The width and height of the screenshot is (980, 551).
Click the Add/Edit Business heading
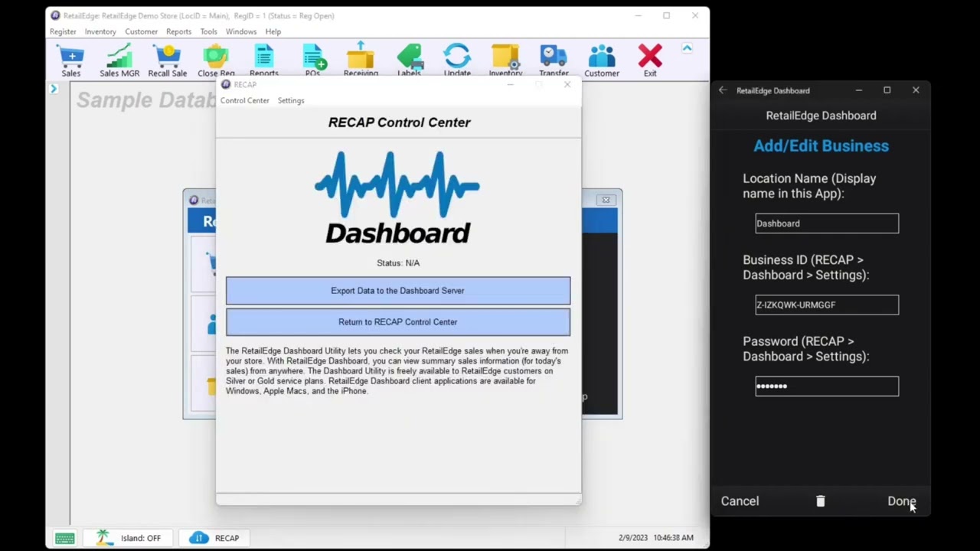(x=821, y=146)
